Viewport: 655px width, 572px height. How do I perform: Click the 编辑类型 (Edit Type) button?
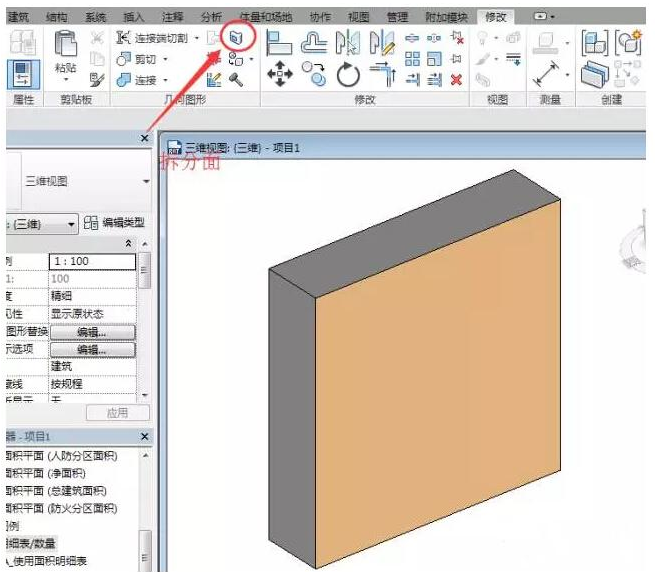(x=116, y=222)
